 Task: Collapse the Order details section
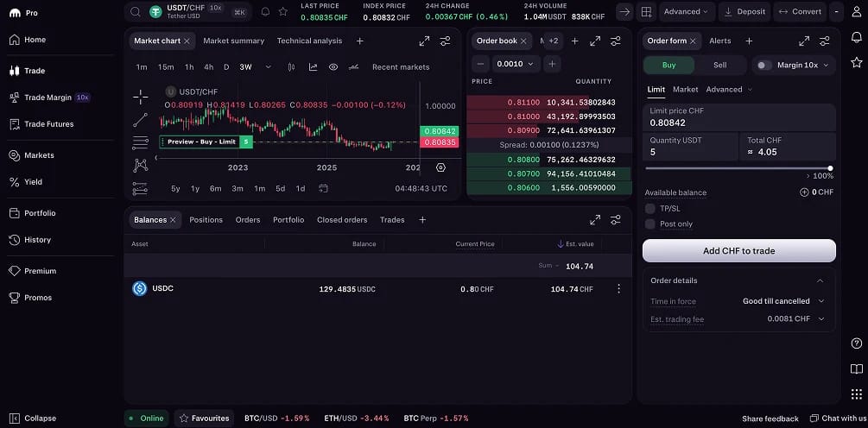pyautogui.click(x=820, y=280)
